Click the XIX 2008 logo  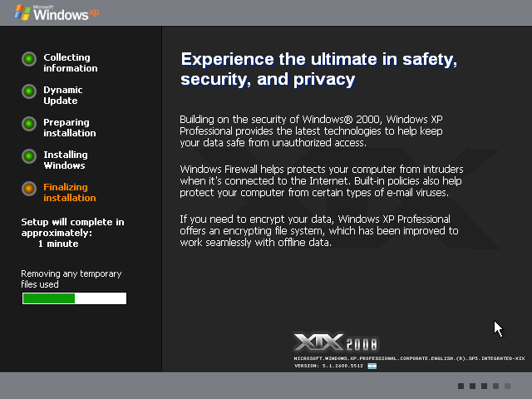(337, 342)
